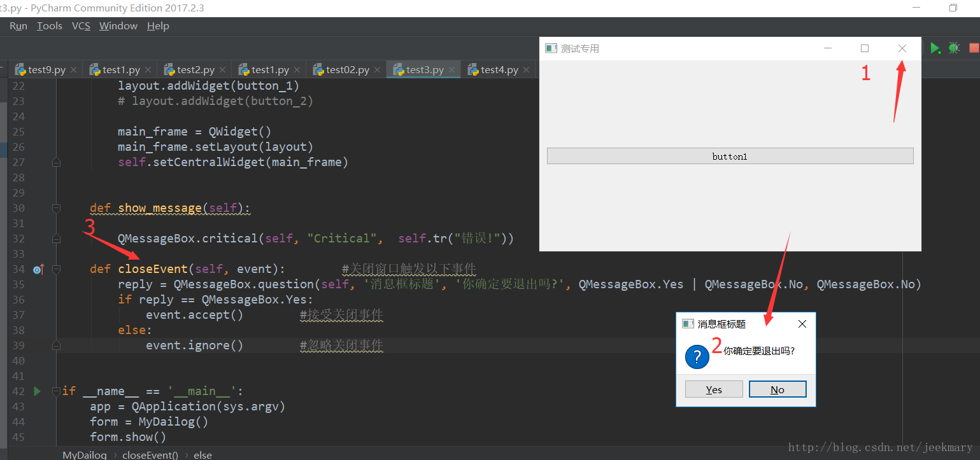Click the button1 button in the 测试专用 window
This screenshot has width=980, height=460.
(x=730, y=156)
